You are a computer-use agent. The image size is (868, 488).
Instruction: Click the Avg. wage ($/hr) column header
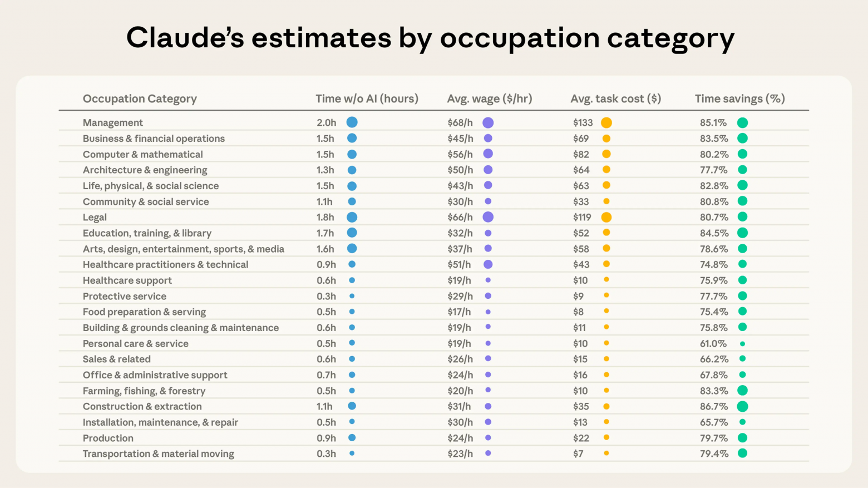pyautogui.click(x=490, y=99)
